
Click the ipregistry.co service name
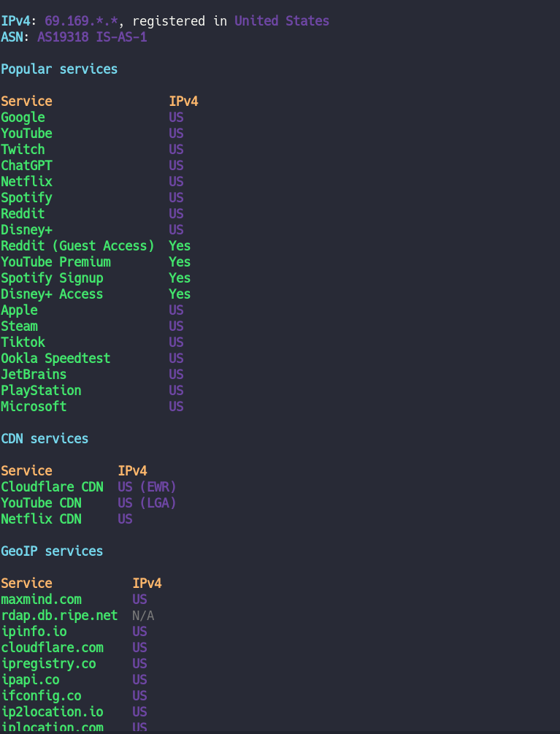[48, 664]
